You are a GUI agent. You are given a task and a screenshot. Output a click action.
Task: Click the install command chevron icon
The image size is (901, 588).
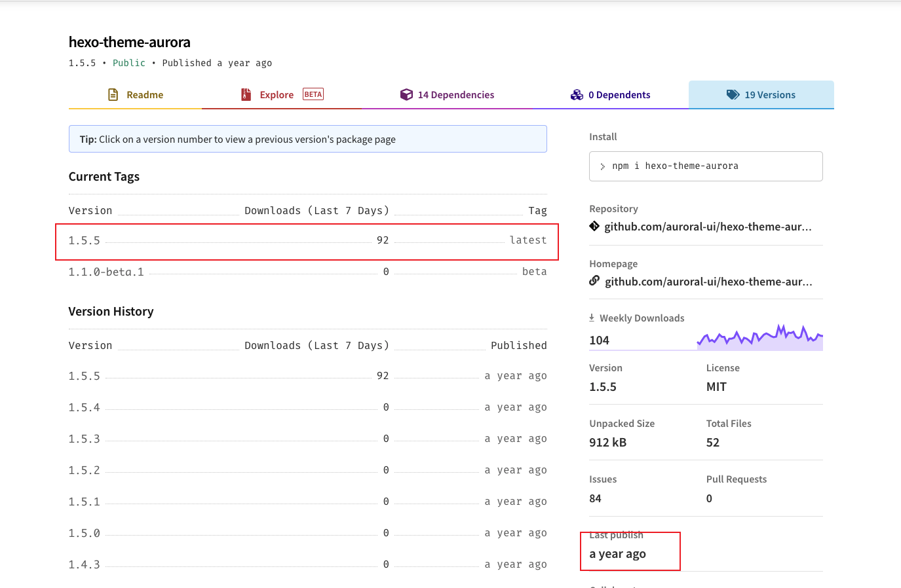tap(603, 166)
